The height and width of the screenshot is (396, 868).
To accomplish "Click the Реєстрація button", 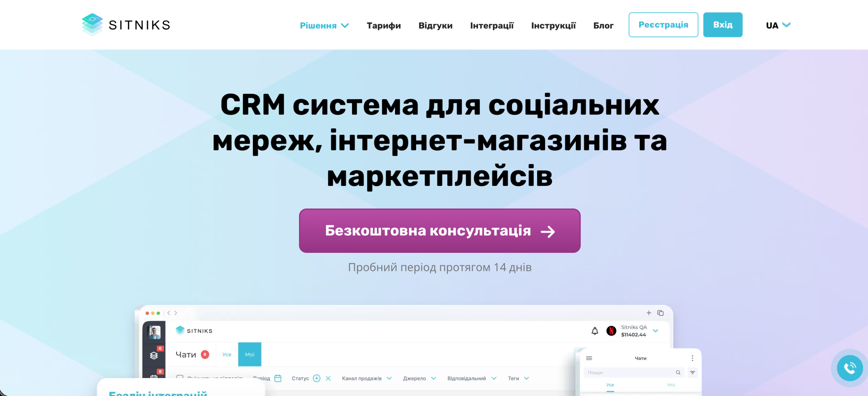I will [x=663, y=25].
